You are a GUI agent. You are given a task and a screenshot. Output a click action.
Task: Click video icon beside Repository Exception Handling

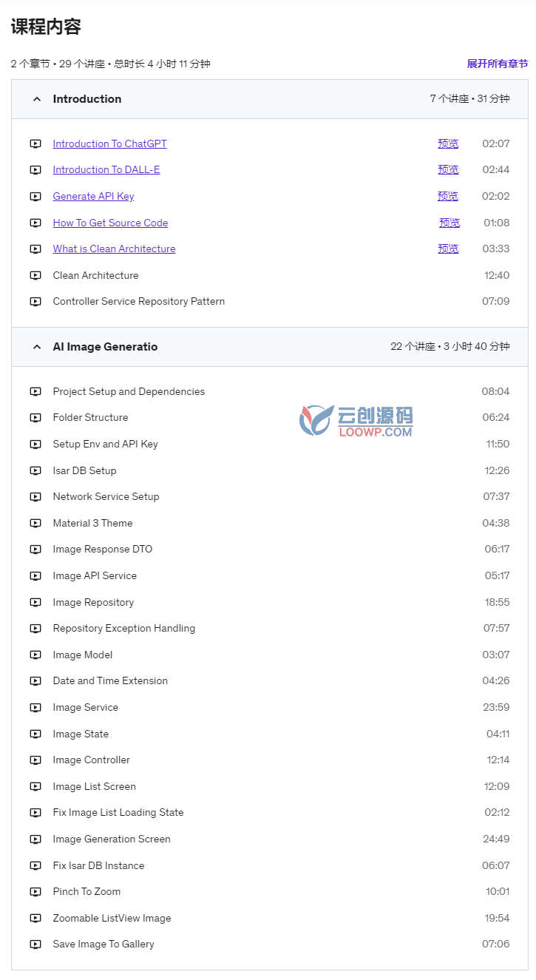pos(35,629)
